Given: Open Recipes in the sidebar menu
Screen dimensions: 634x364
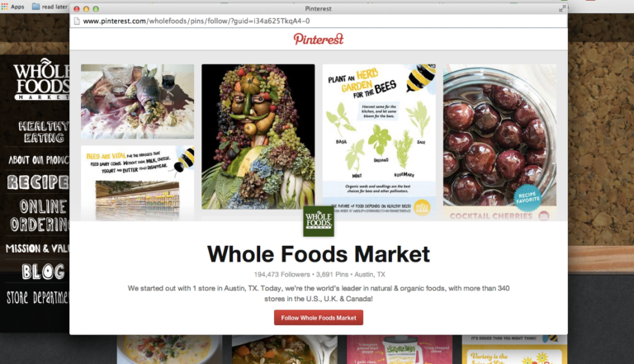Looking at the screenshot, I should [39, 182].
